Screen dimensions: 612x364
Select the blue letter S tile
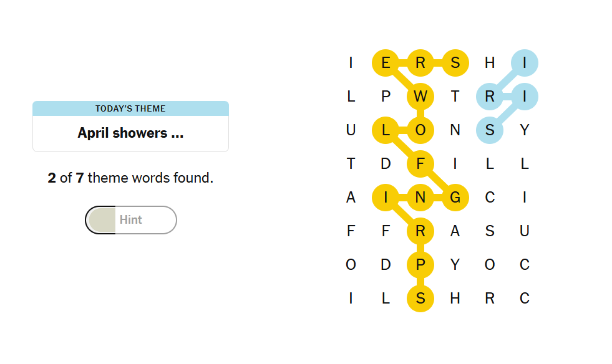[490, 130]
